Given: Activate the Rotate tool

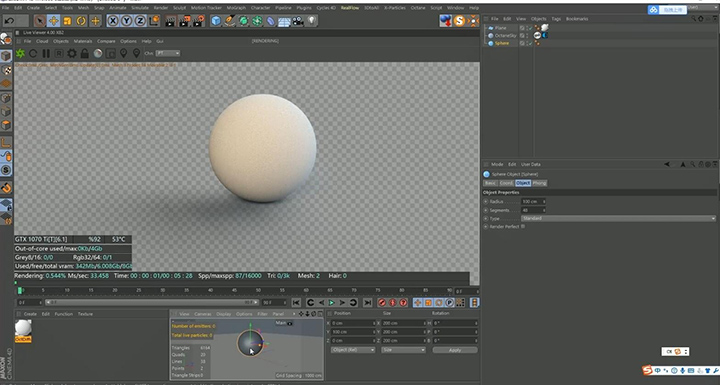Looking at the screenshot, I should (x=81, y=21).
